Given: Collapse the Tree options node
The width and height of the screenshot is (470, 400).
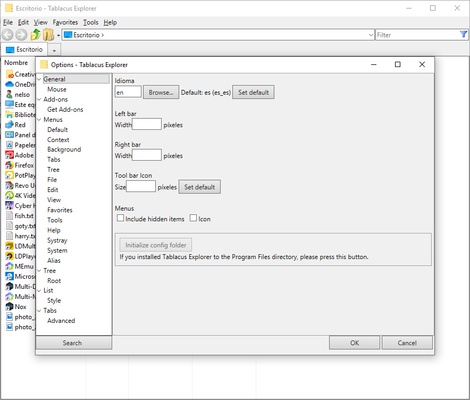Looking at the screenshot, I should click(x=39, y=271).
